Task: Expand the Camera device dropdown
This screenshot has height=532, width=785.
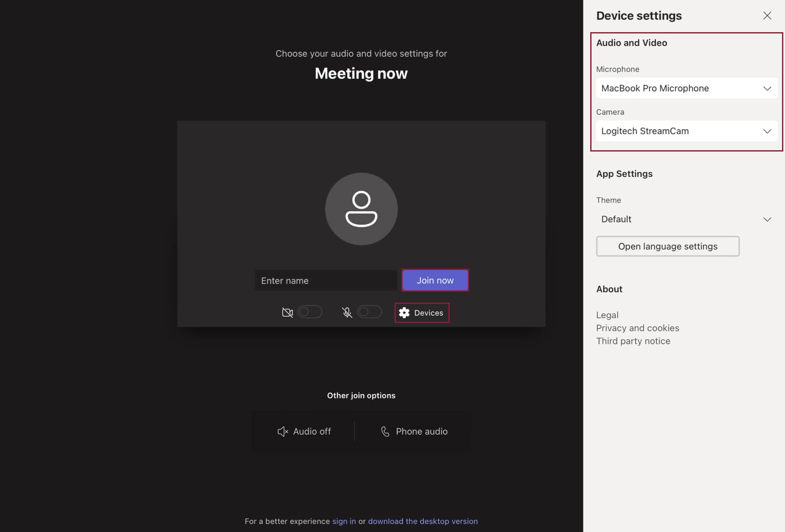Action: coord(686,131)
